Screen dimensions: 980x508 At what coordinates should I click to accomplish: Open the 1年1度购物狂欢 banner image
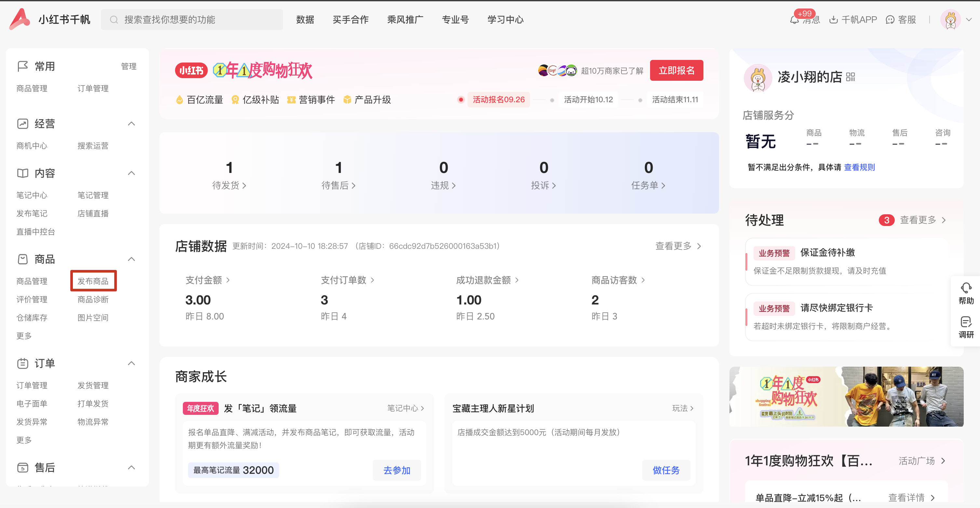tap(847, 396)
